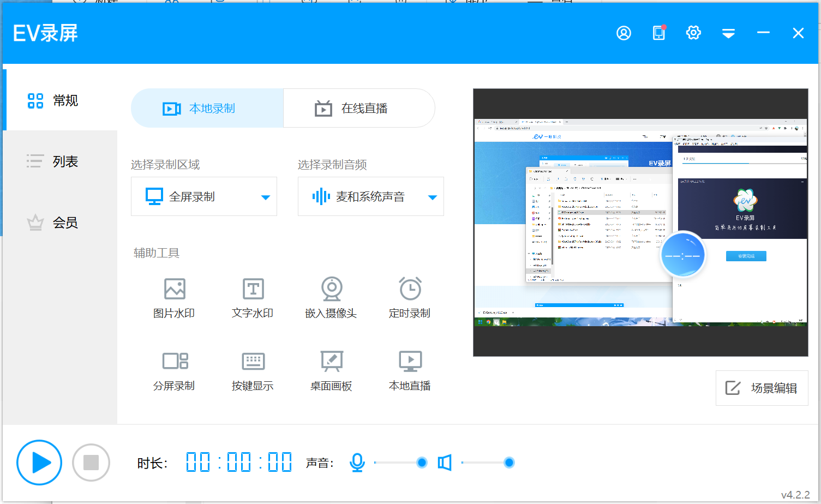Stop recording with the stop button
The image size is (821, 504).
[91, 463]
